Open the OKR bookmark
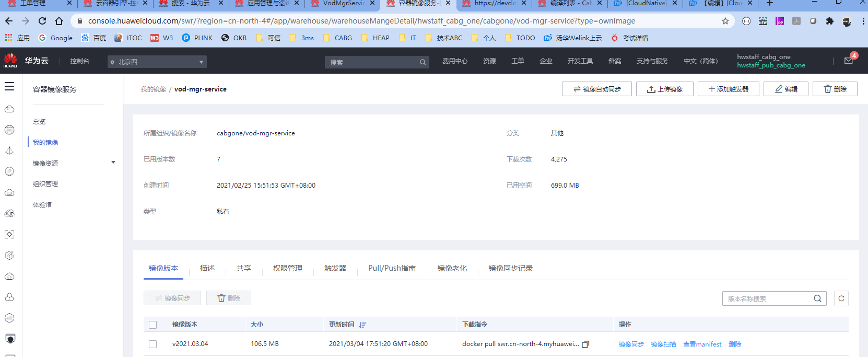The width and height of the screenshot is (868, 357). point(234,38)
